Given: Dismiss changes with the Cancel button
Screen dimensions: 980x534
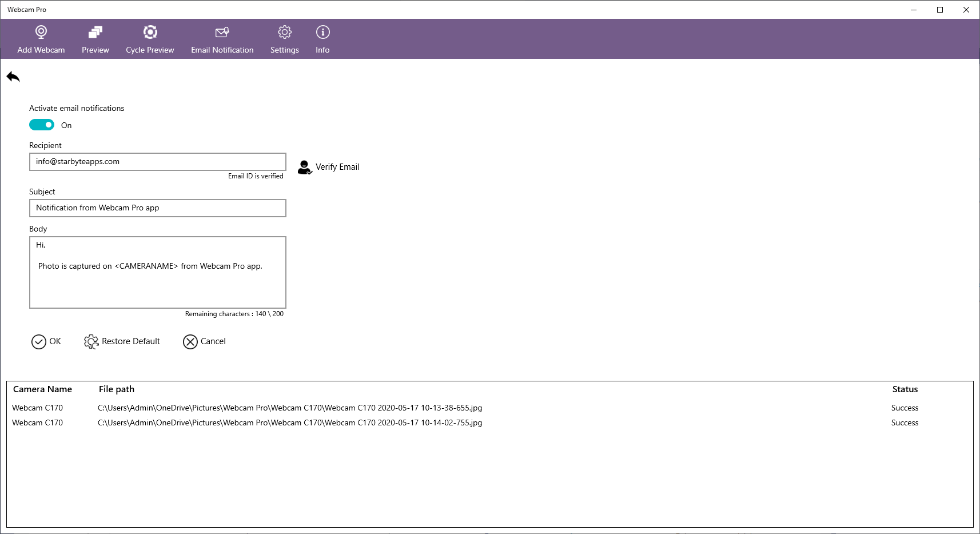Looking at the screenshot, I should pyautogui.click(x=204, y=341).
